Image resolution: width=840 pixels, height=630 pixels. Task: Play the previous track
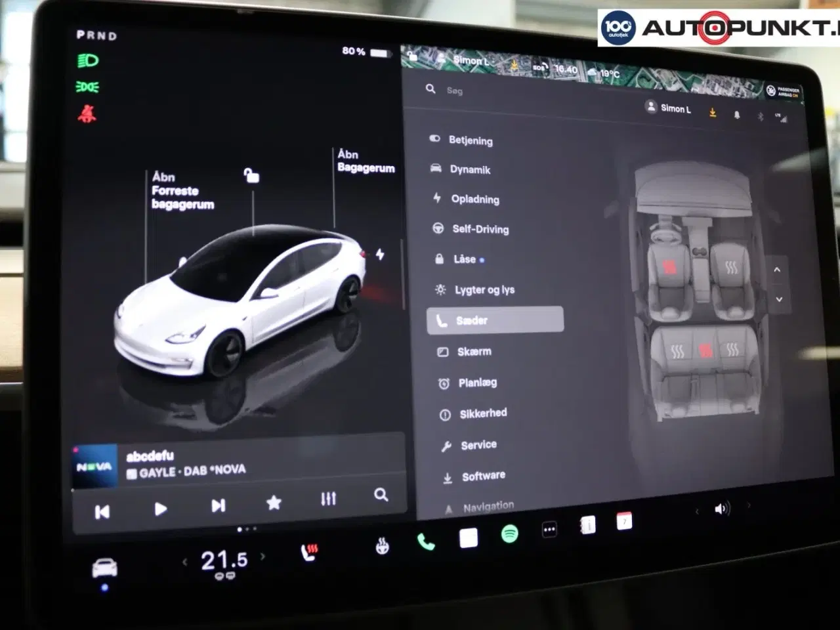coord(102,512)
